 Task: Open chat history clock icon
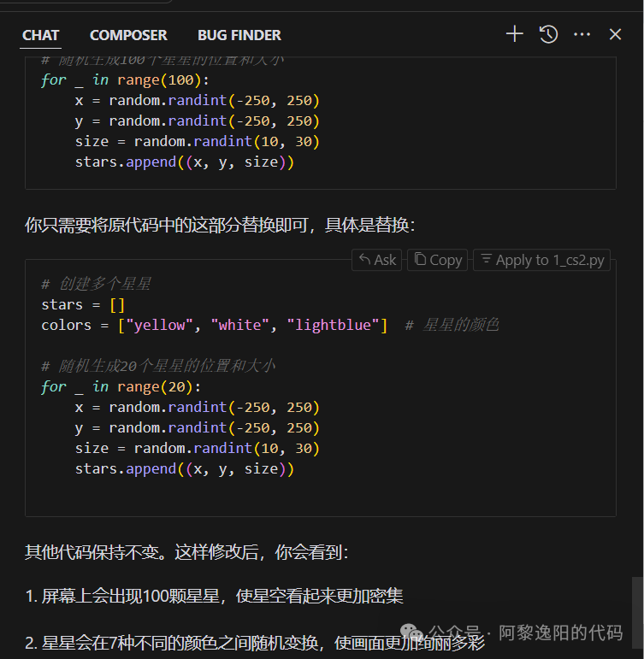point(548,34)
